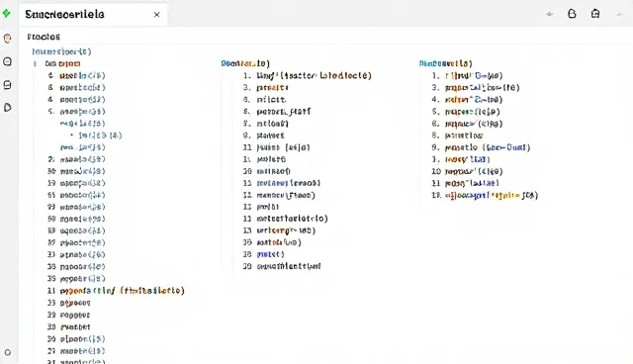Click the blue heading of the right column

[446, 63]
